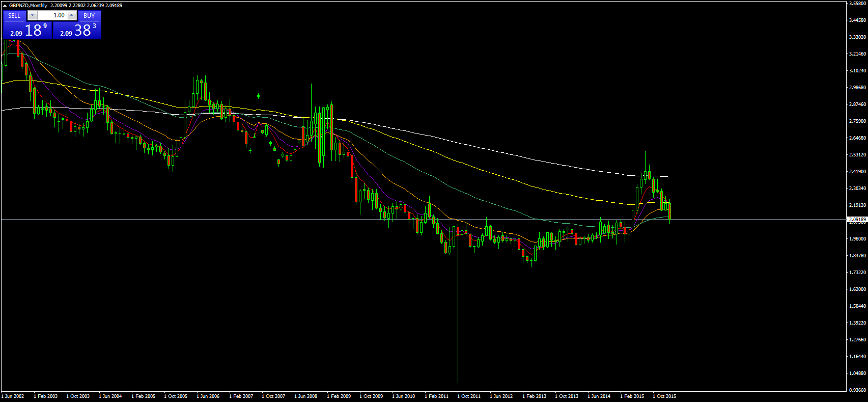Click the SELL button label
Screen dimensions: 868x402
coord(14,16)
